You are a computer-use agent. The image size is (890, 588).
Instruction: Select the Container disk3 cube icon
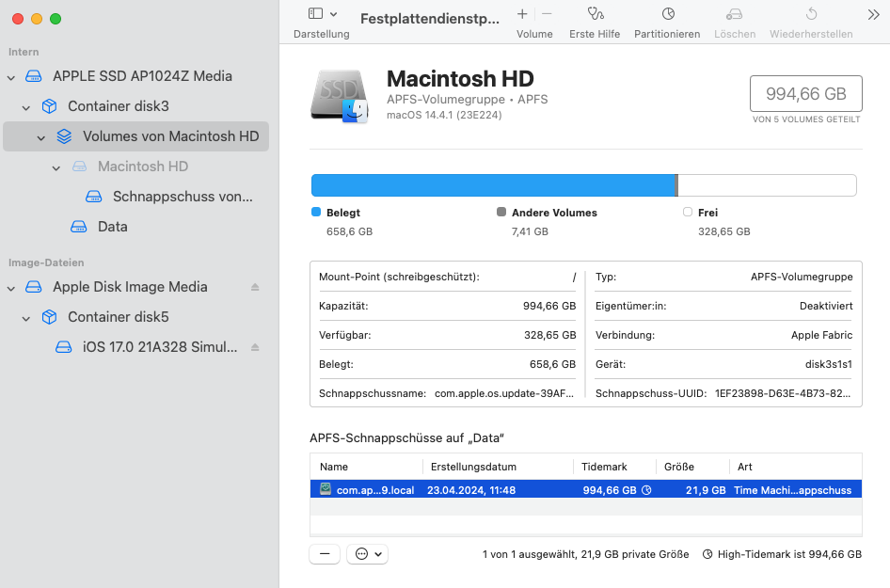coord(49,106)
